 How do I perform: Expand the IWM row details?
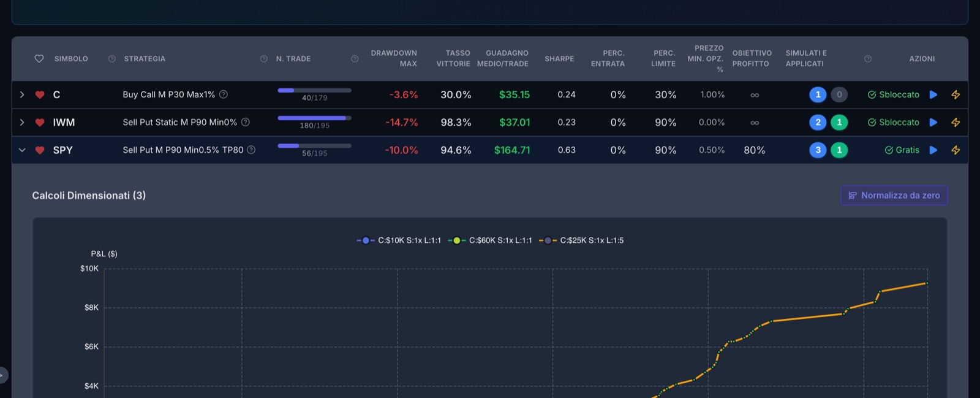(x=22, y=122)
